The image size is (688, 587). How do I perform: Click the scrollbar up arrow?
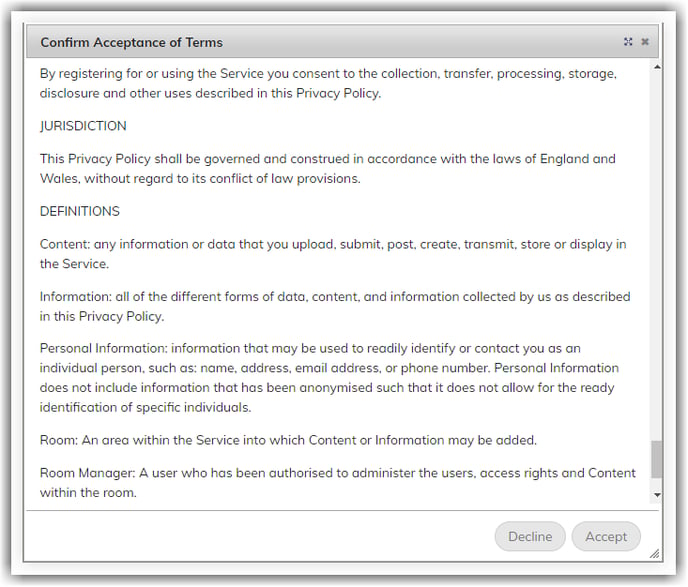[657, 67]
